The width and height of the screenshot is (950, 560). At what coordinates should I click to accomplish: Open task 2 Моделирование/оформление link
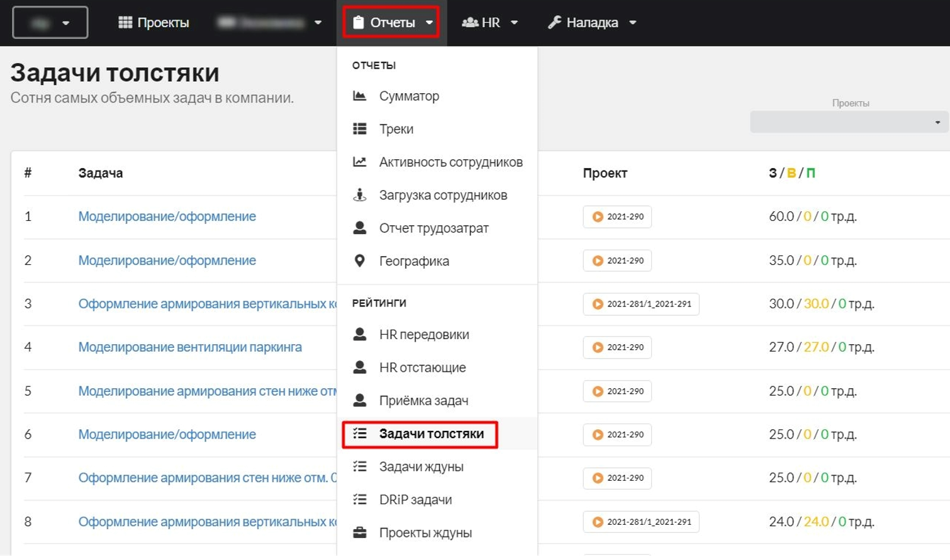[167, 260]
